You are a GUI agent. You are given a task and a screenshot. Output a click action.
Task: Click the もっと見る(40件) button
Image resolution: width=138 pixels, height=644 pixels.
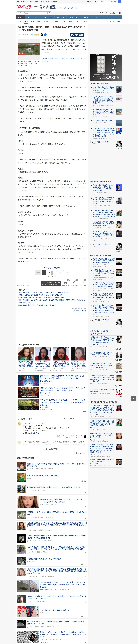[52, 449]
